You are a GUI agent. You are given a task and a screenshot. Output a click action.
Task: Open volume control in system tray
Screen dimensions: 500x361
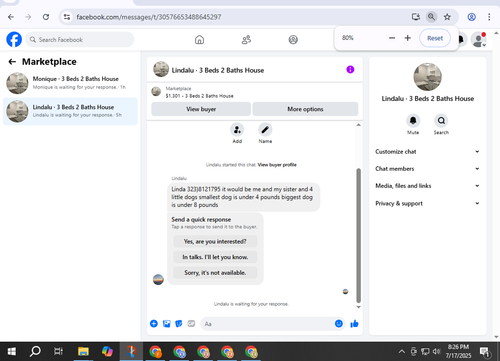tap(436, 351)
